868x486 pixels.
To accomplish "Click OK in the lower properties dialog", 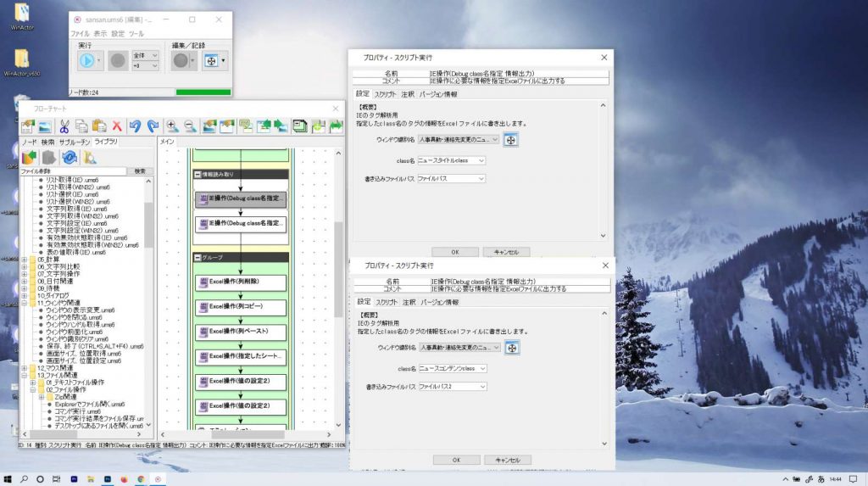I will [456, 460].
